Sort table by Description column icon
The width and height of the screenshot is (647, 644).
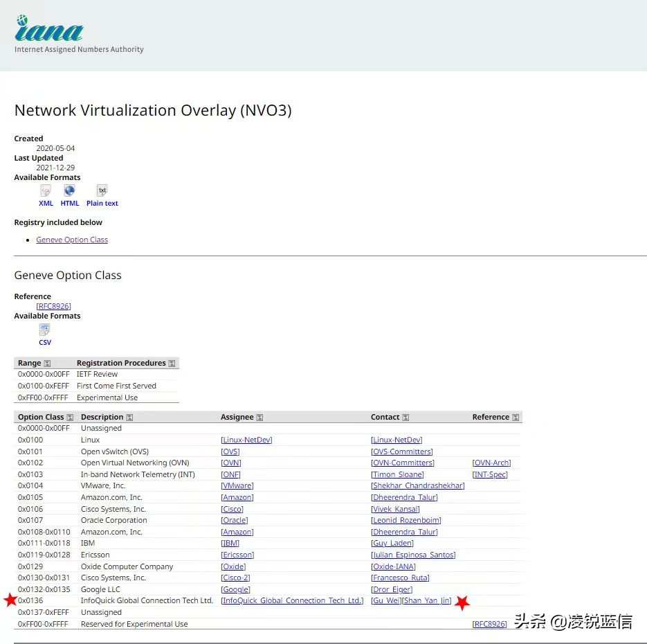click(x=129, y=418)
